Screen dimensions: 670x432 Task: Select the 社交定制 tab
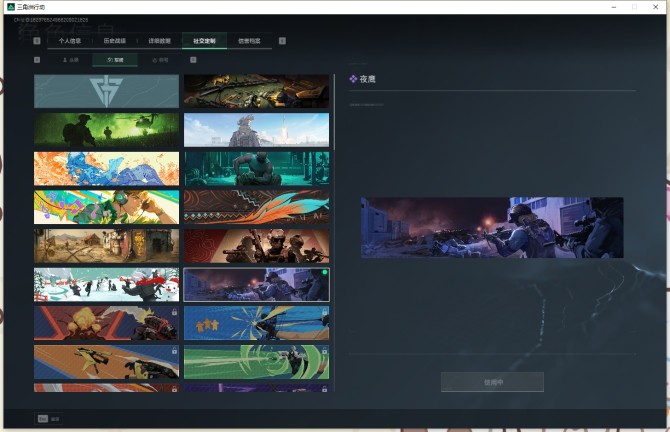point(204,41)
